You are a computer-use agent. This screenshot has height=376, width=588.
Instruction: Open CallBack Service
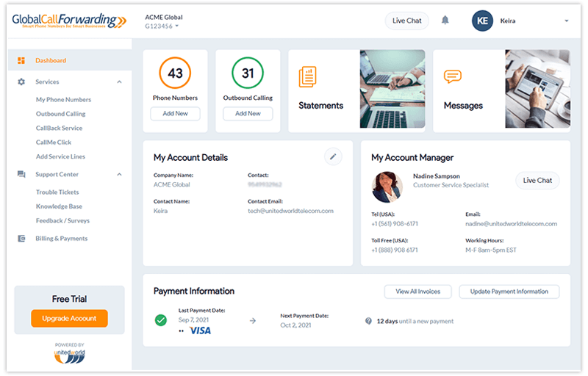click(x=60, y=128)
